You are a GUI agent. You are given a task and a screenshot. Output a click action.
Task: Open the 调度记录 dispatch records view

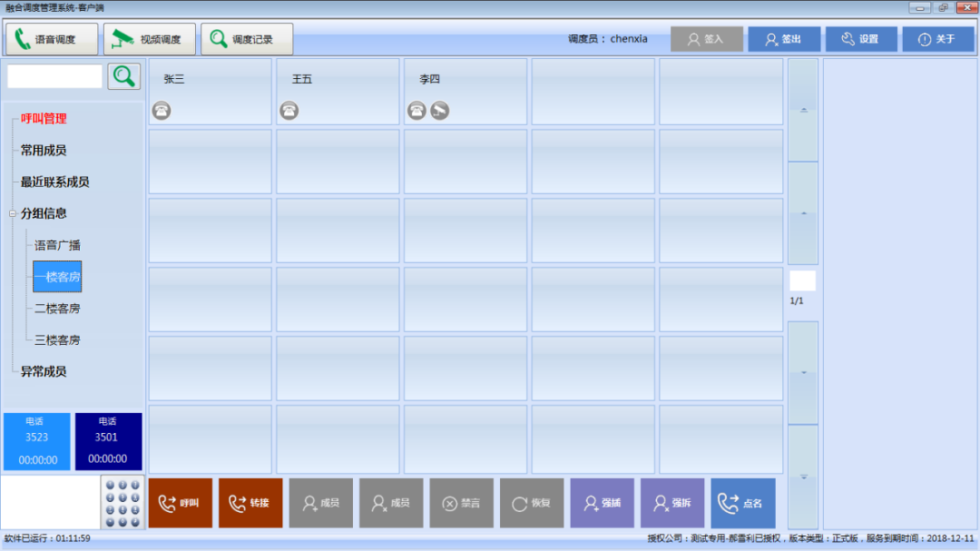tap(246, 39)
